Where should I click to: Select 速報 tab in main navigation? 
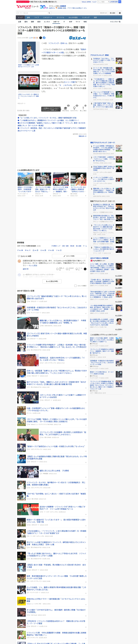coord(28,17)
